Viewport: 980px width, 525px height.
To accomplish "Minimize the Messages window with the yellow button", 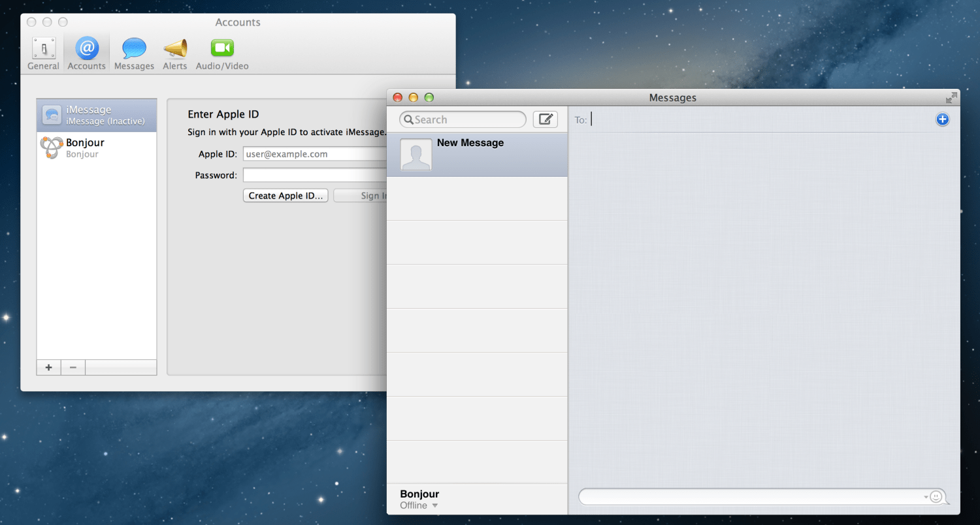I will coord(413,98).
